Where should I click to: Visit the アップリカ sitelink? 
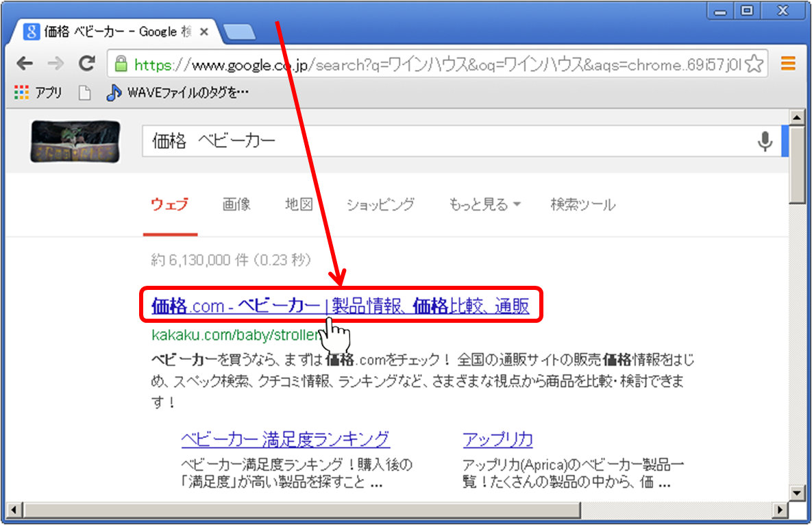(497, 439)
